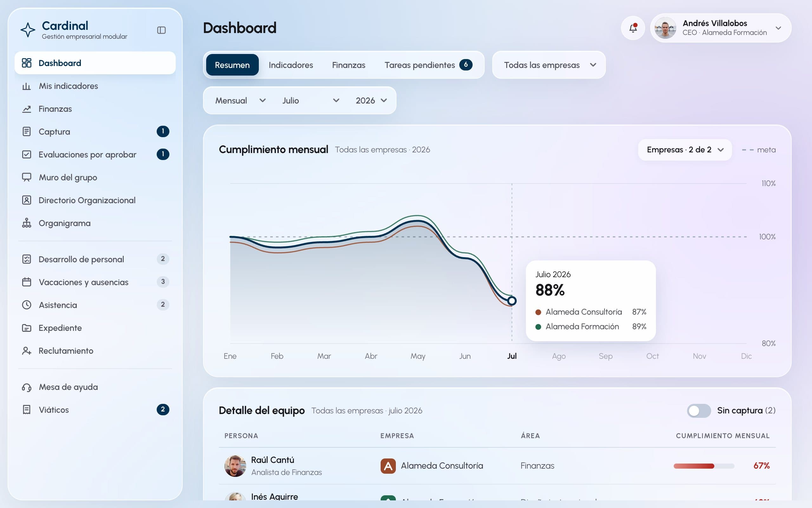Switch to the Finanzas tab

click(349, 65)
